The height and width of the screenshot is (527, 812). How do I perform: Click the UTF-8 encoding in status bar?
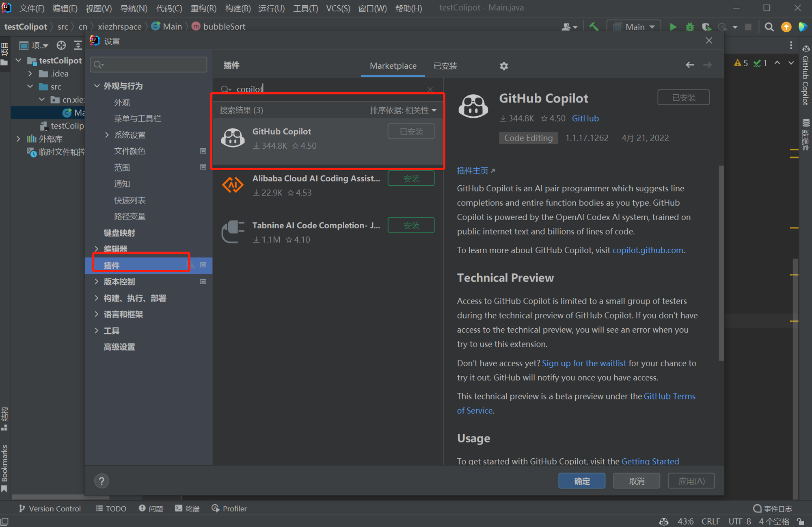(739, 521)
